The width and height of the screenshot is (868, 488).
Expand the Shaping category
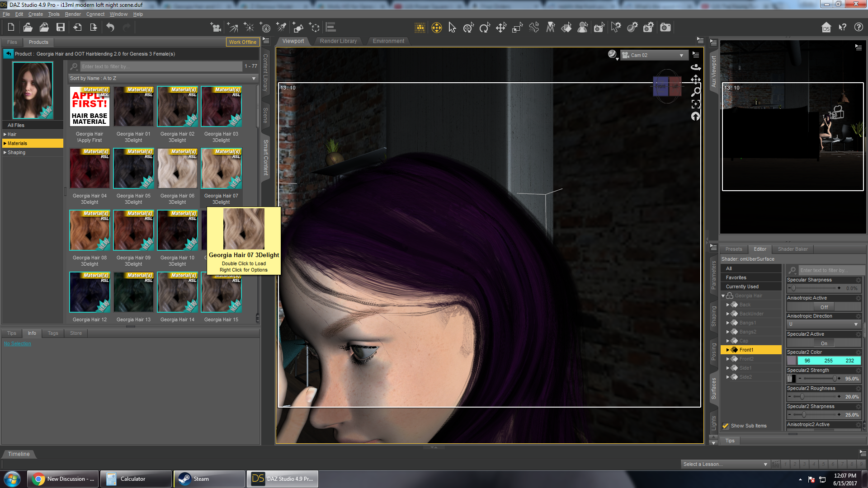pyautogui.click(x=5, y=152)
